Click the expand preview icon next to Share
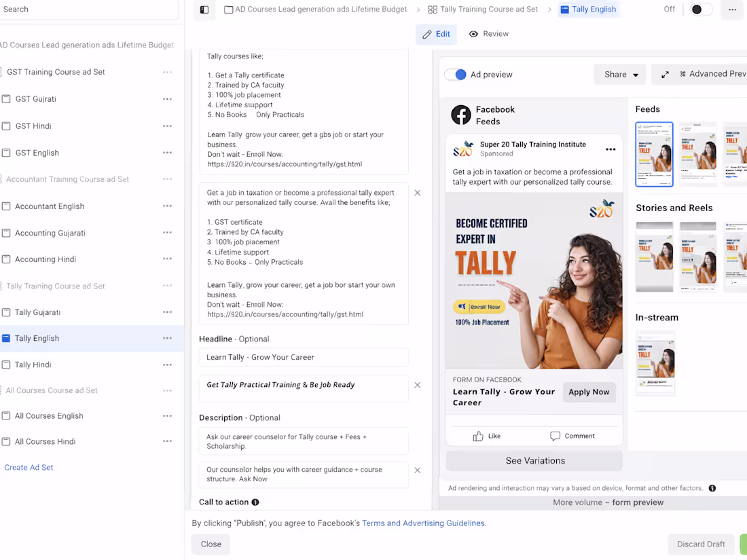 [x=665, y=74]
